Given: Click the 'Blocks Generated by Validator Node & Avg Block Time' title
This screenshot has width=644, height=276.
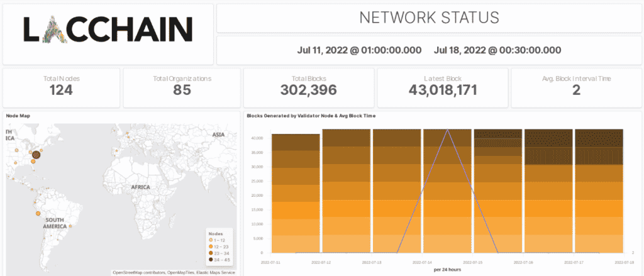Looking at the screenshot, I should coord(311,116).
